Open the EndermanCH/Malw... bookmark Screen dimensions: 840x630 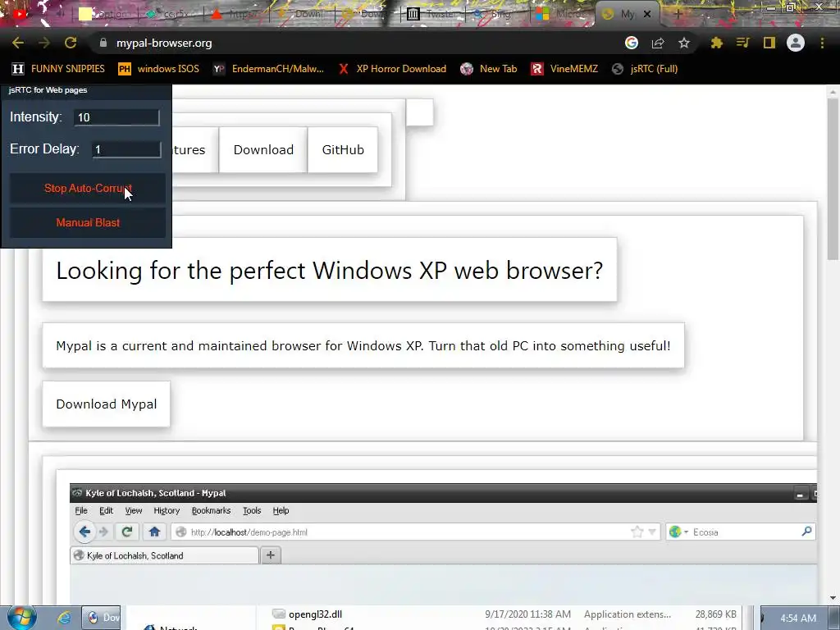[268, 69]
